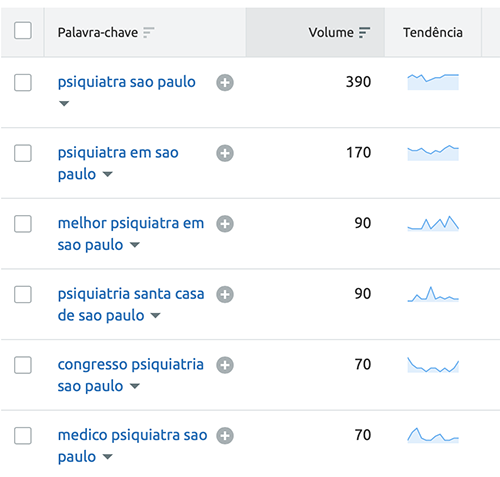Sort by Palavra-chave using its sort icon
500x477 pixels.
coord(149,33)
